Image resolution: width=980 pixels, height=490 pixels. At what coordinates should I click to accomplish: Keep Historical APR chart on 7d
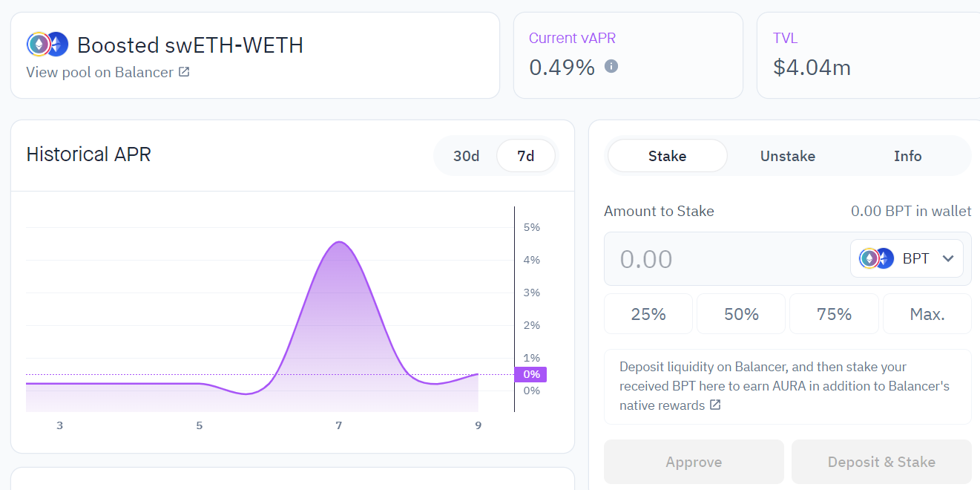click(x=525, y=156)
